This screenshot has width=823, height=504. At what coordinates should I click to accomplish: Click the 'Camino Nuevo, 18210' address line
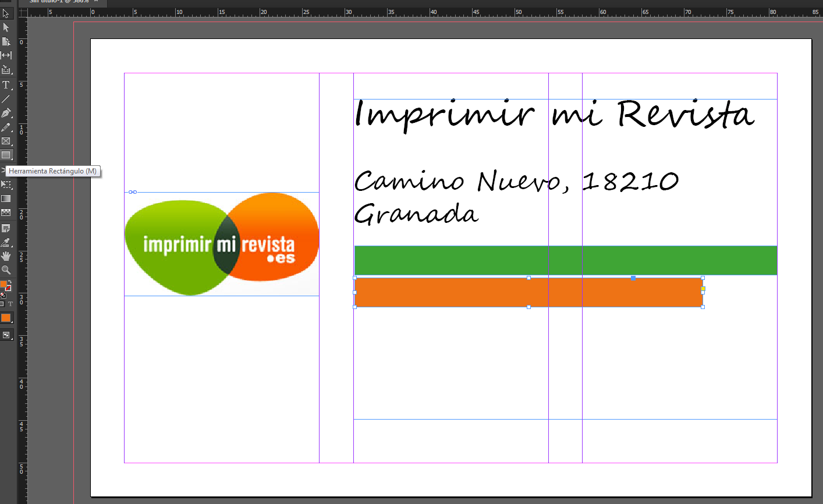[x=517, y=182]
